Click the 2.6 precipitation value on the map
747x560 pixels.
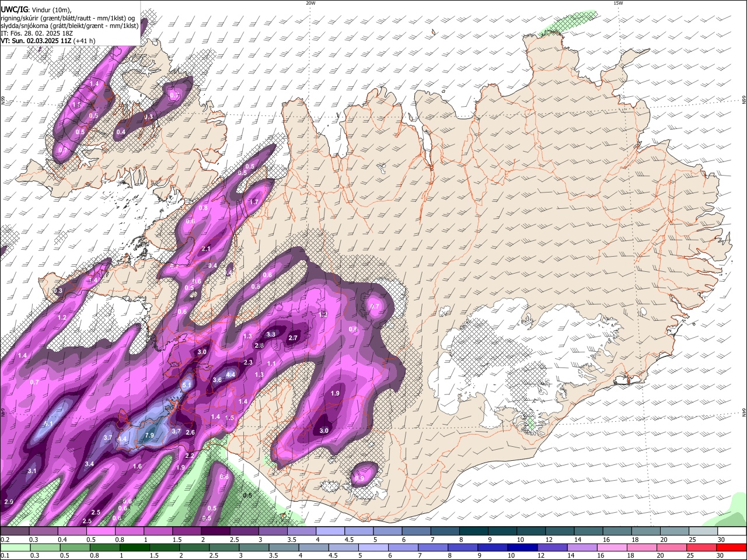click(190, 433)
